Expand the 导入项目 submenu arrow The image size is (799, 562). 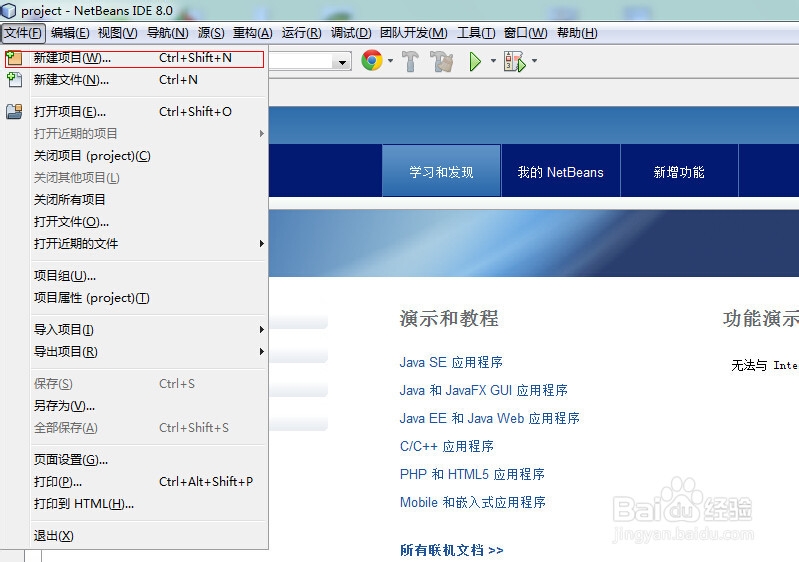coord(261,330)
